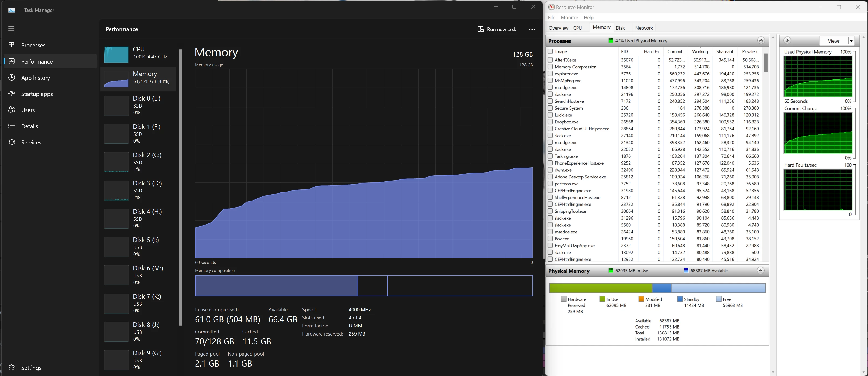Click Run new task button
The width and height of the screenshot is (868, 376).
497,29
